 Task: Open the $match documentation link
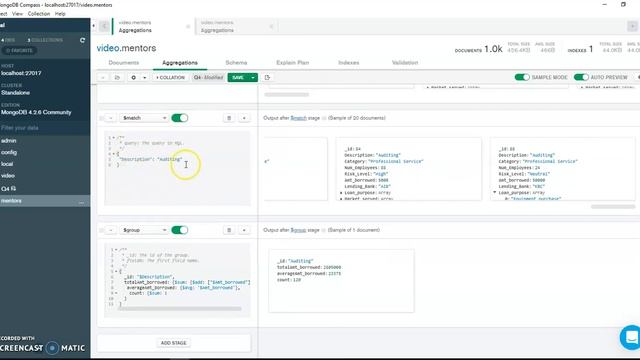tap(298, 118)
